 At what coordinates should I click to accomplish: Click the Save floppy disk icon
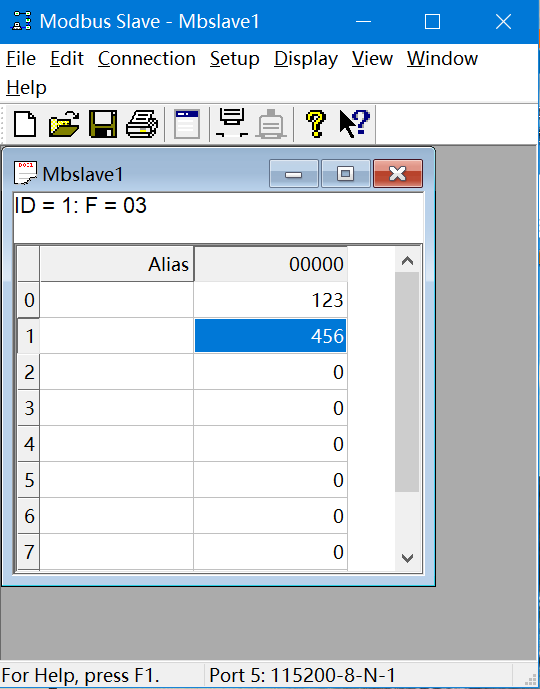(x=103, y=124)
